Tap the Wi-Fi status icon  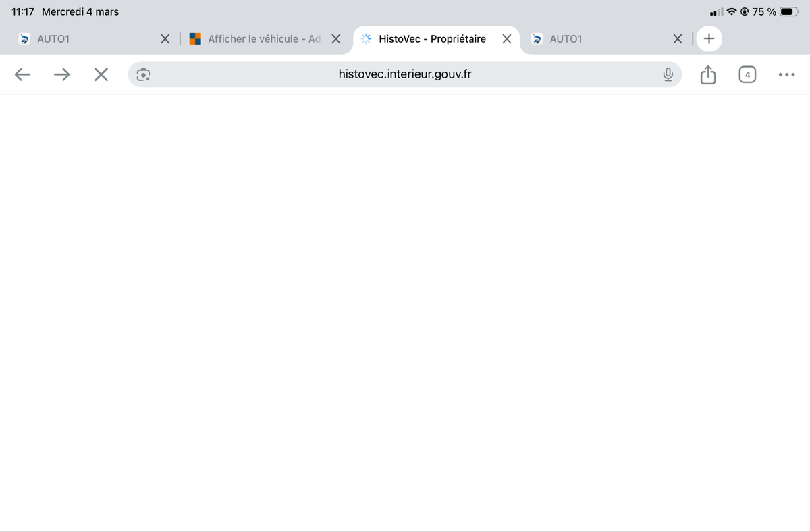pyautogui.click(x=732, y=11)
